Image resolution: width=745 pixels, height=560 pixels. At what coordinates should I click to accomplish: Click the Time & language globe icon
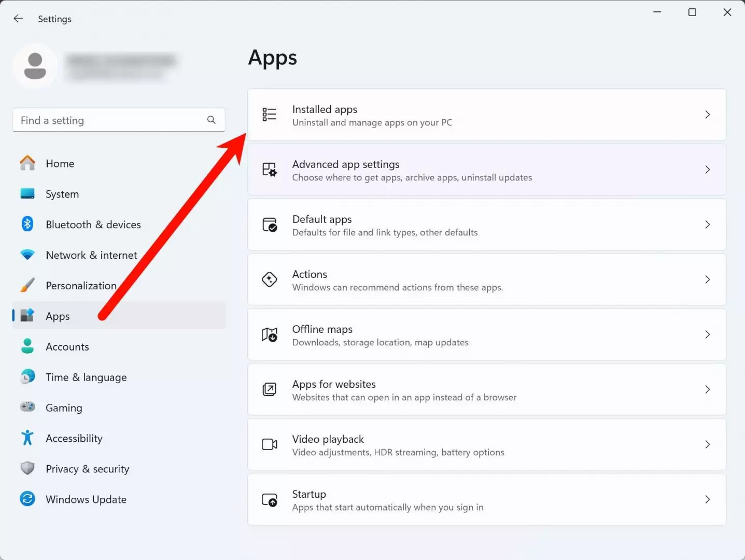(27, 377)
